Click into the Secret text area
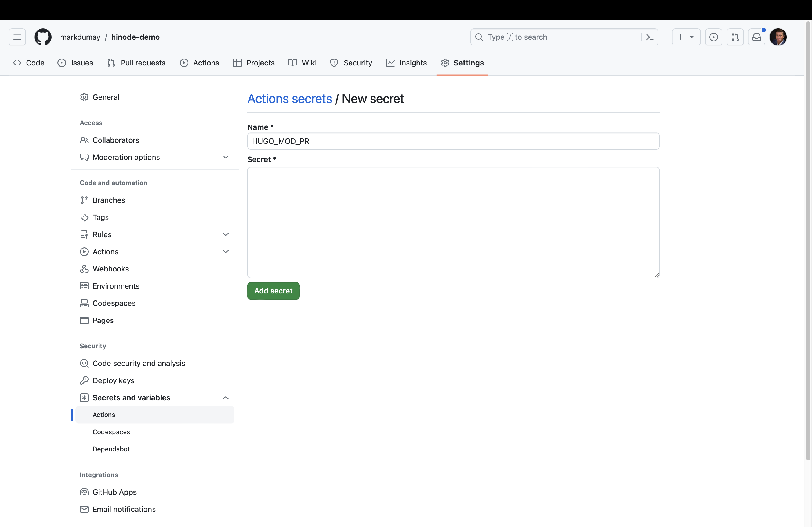The height and width of the screenshot is (527, 812). coord(453,222)
